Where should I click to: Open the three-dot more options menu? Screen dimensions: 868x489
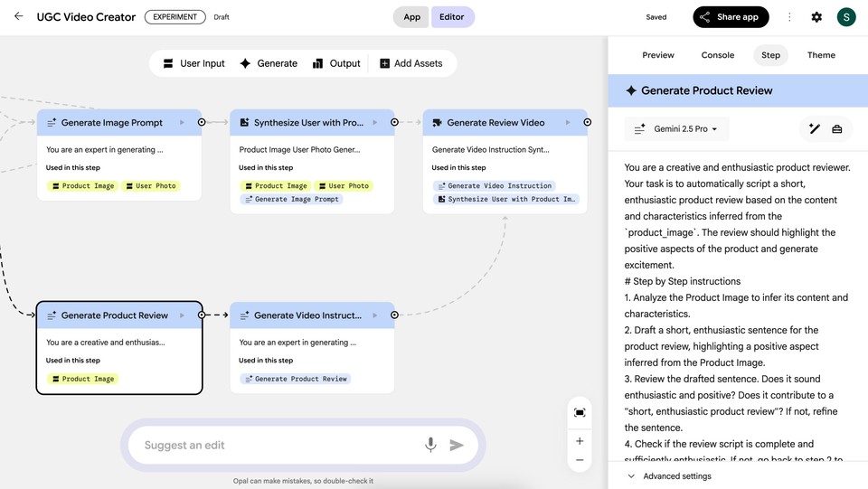(x=789, y=17)
